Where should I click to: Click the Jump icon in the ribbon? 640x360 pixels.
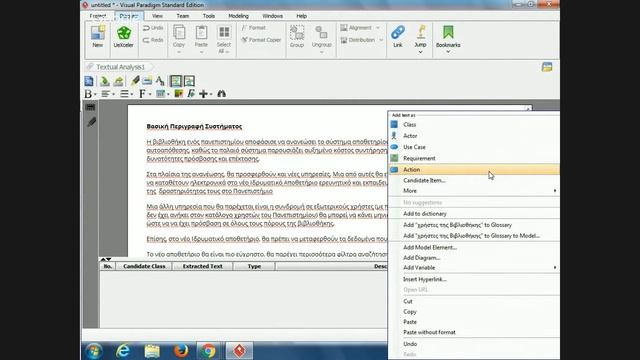(x=420, y=33)
